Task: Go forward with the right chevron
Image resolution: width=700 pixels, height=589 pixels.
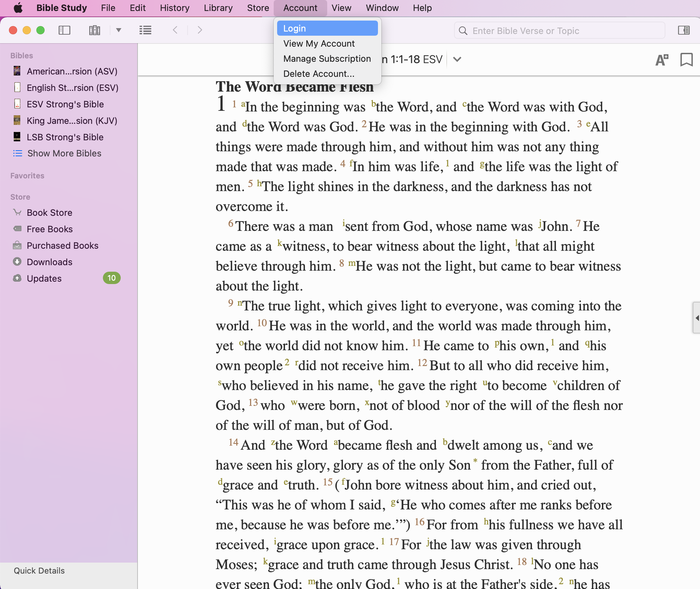Action: pos(200,30)
